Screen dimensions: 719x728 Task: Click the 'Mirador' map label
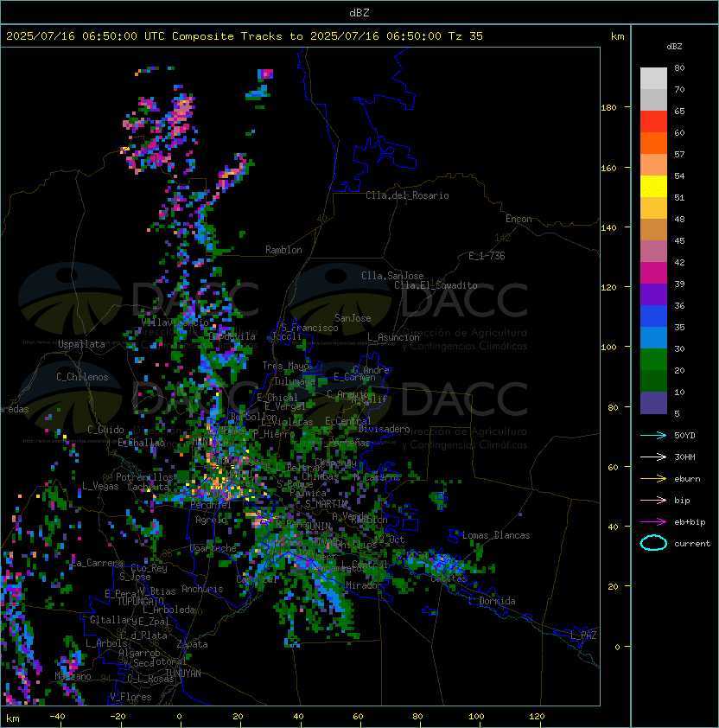pyautogui.click(x=365, y=585)
